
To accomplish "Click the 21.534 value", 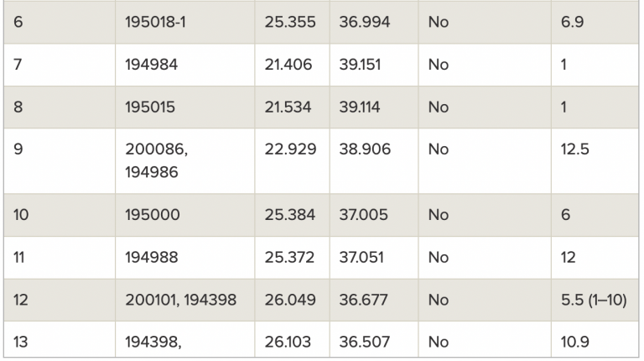I will click(288, 107).
